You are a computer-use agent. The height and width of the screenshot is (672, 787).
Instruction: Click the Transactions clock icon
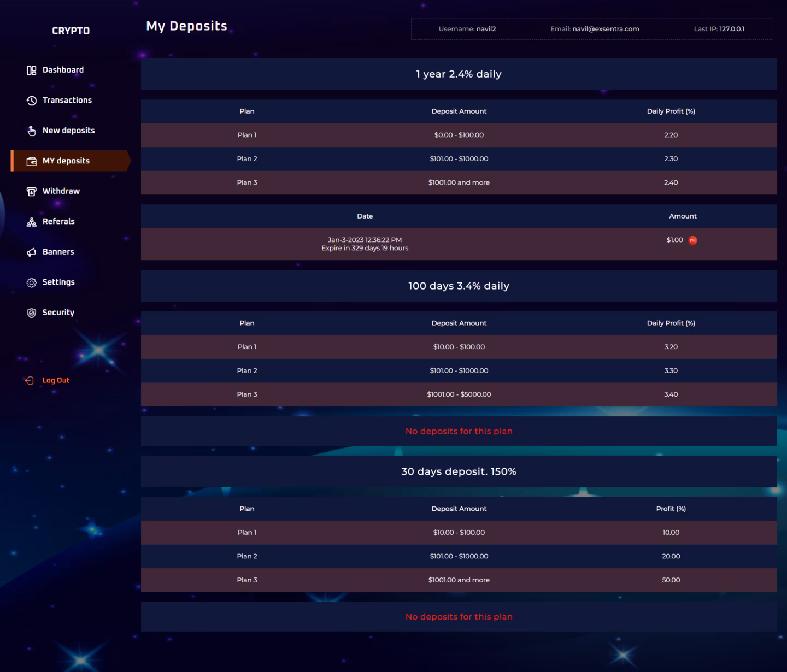tap(32, 101)
